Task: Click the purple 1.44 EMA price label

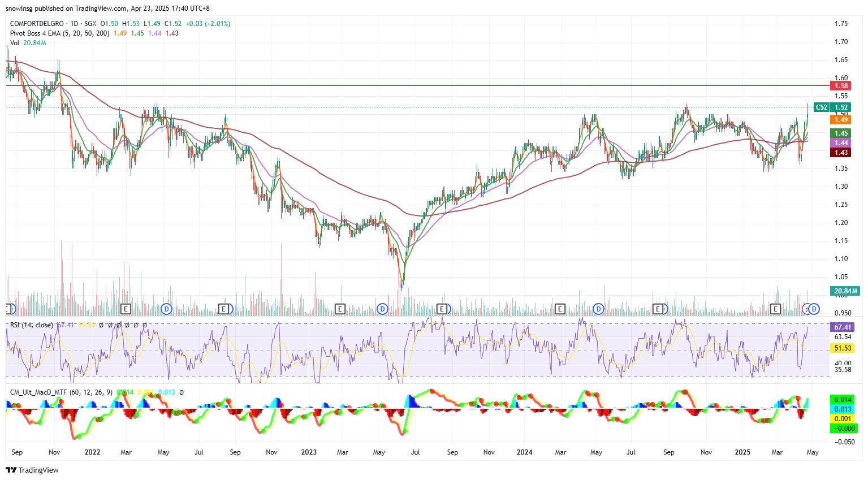Action: click(x=841, y=143)
